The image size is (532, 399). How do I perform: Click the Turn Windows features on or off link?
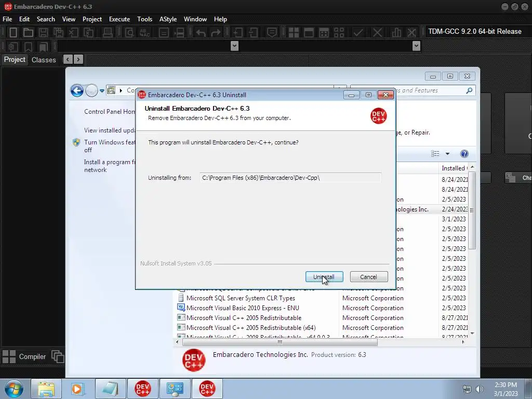tap(110, 146)
